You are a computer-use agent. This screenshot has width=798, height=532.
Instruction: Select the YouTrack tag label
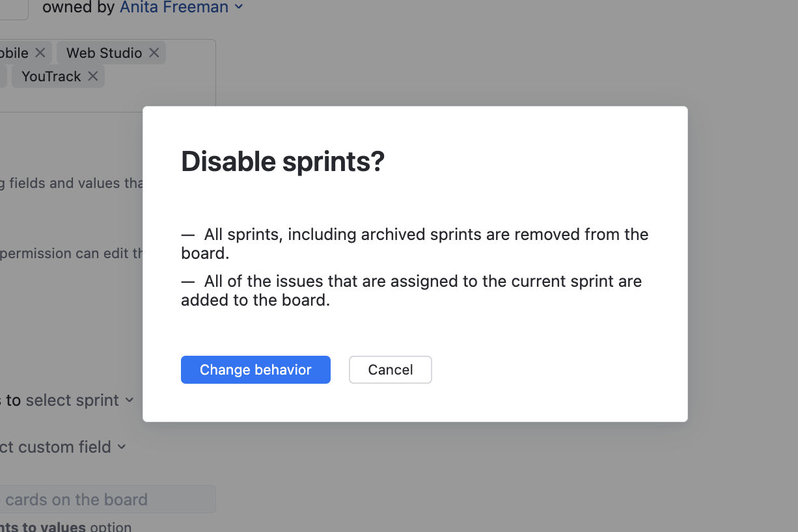pyautogui.click(x=49, y=76)
